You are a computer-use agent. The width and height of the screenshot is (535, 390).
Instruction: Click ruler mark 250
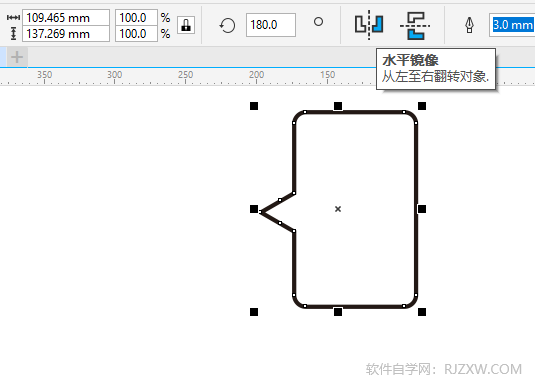pos(185,74)
